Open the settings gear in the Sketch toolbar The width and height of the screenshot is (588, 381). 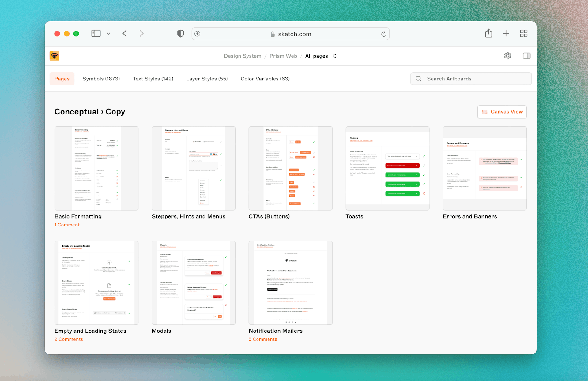click(x=507, y=56)
